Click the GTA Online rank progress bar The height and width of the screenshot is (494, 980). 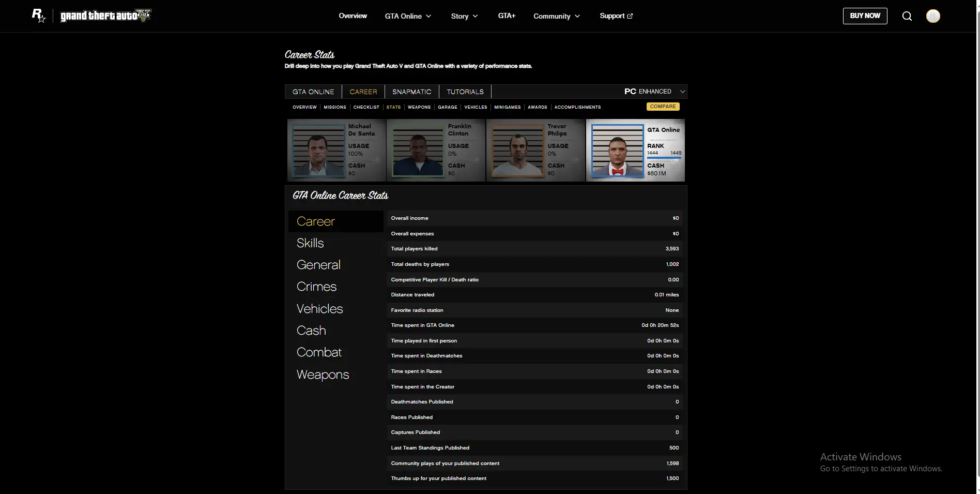[x=664, y=158]
